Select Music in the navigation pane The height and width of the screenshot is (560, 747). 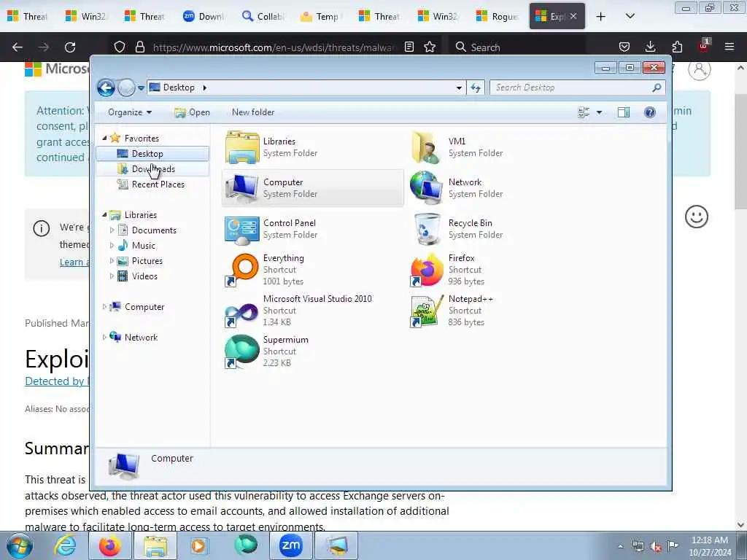coord(144,246)
